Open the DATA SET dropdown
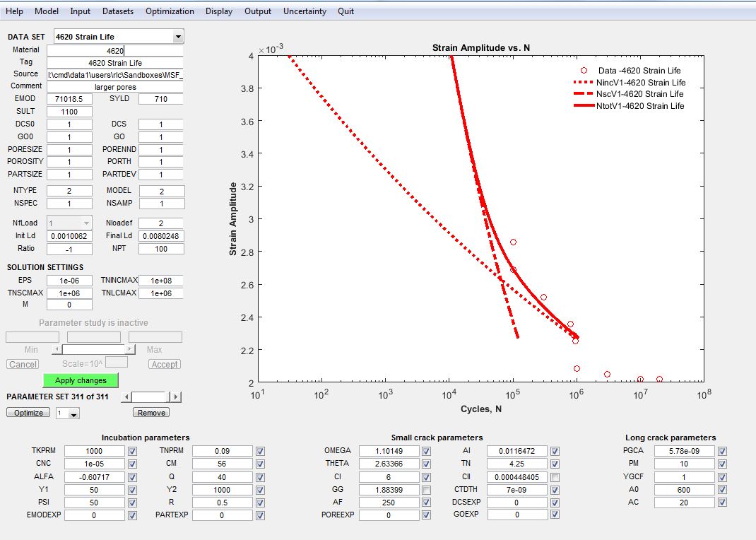 178,37
